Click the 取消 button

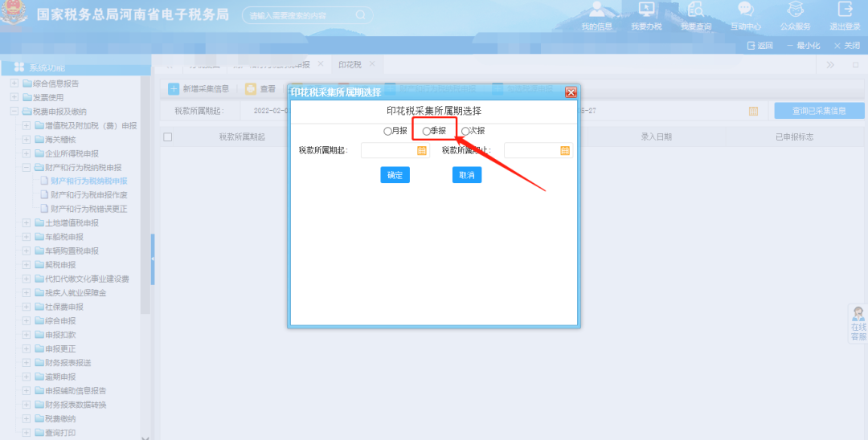click(x=467, y=175)
